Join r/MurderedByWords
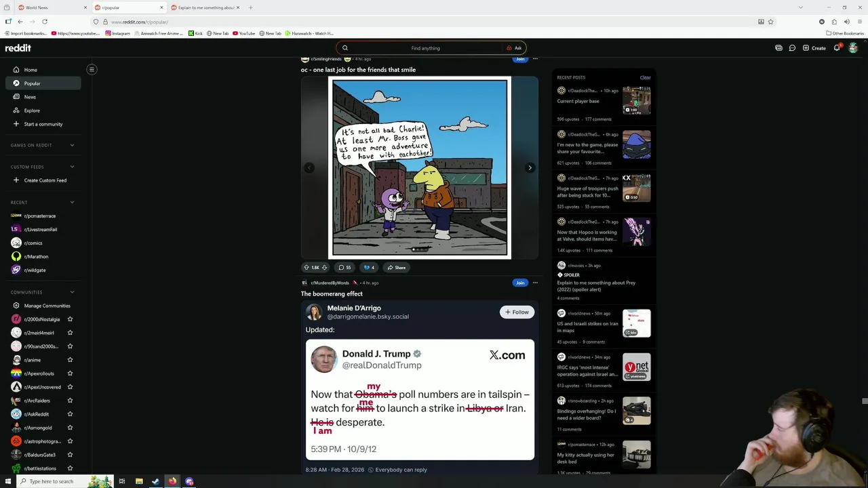The image size is (868, 488). coord(520,283)
